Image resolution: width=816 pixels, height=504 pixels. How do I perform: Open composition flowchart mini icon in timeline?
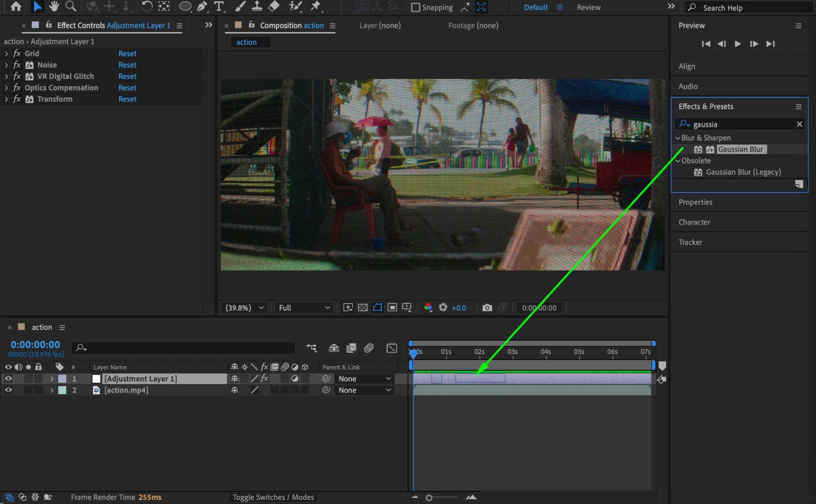(x=311, y=348)
